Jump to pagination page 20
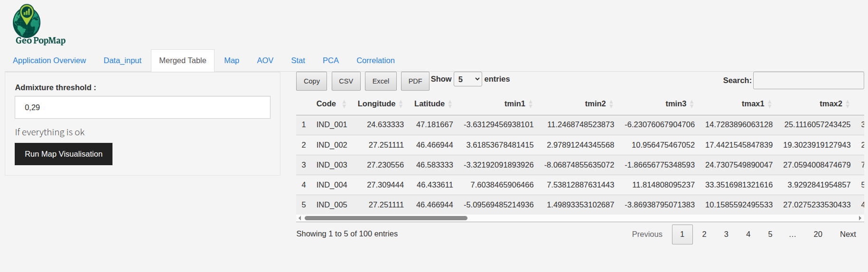 click(x=818, y=234)
